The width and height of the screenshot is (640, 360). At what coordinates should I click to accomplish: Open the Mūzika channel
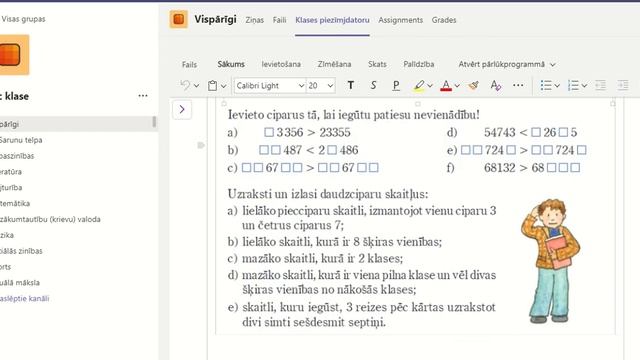pyautogui.click(x=7, y=235)
